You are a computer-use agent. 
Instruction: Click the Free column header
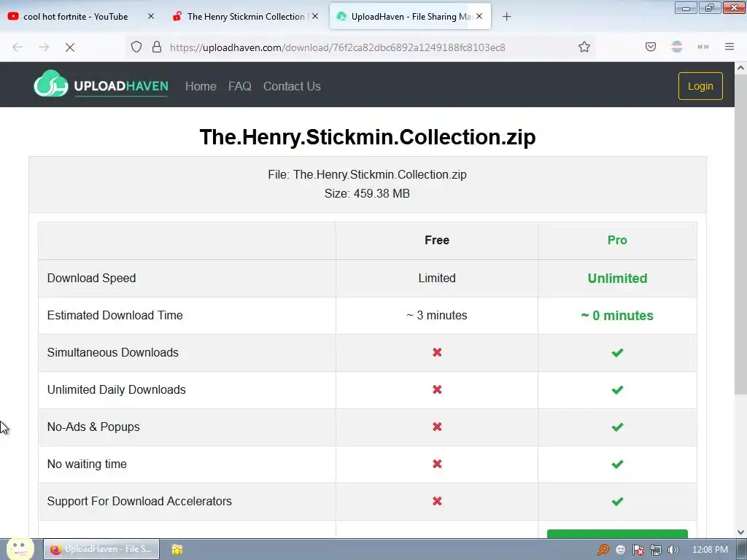point(437,240)
